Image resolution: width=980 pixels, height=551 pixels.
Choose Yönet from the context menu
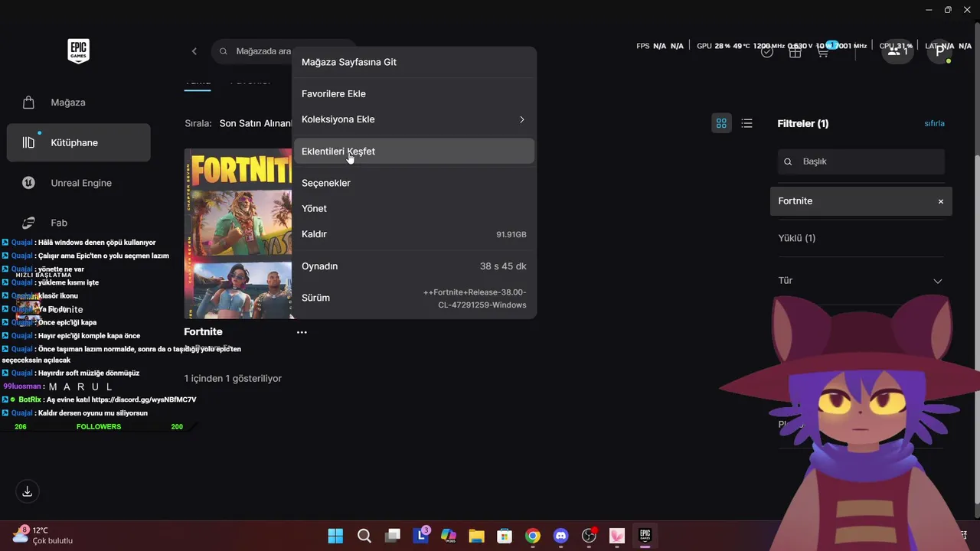click(x=414, y=208)
